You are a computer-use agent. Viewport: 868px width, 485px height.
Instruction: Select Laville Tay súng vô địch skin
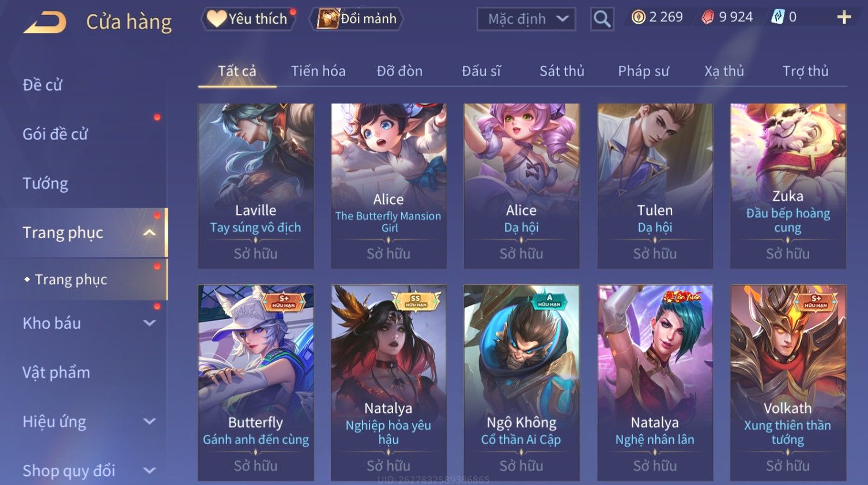256,186
